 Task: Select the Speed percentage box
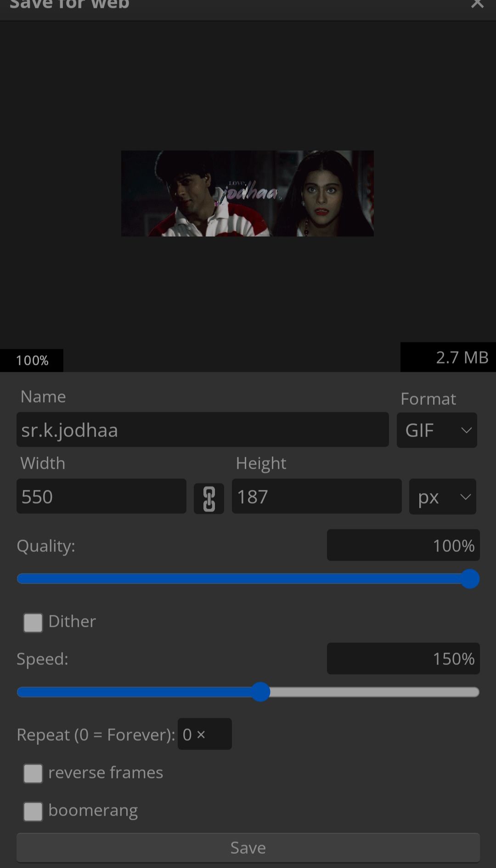(x=403, y=659)
